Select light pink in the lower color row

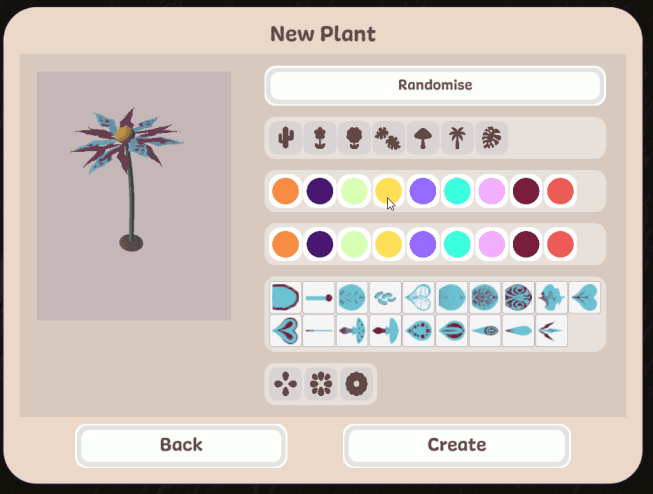tap(491, 244)
